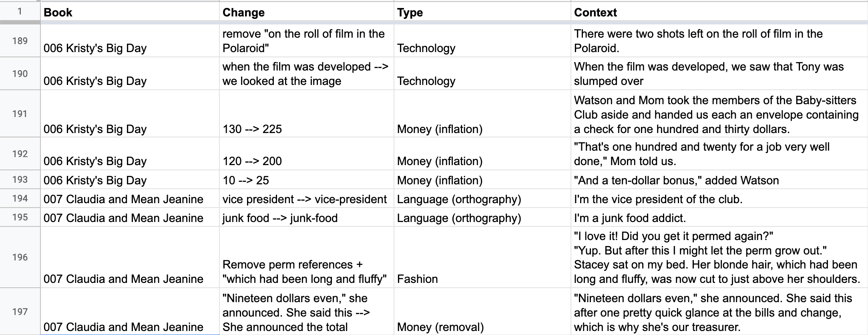Click 'And a ten-dollar bonus' context cell
868x335 pixels.
click(x=719, y=180)
